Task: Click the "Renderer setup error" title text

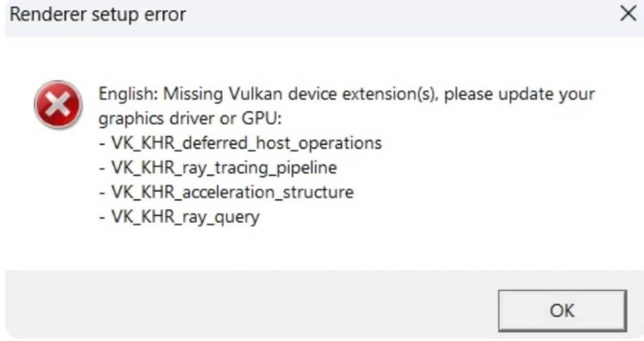Action: [97, 14]
